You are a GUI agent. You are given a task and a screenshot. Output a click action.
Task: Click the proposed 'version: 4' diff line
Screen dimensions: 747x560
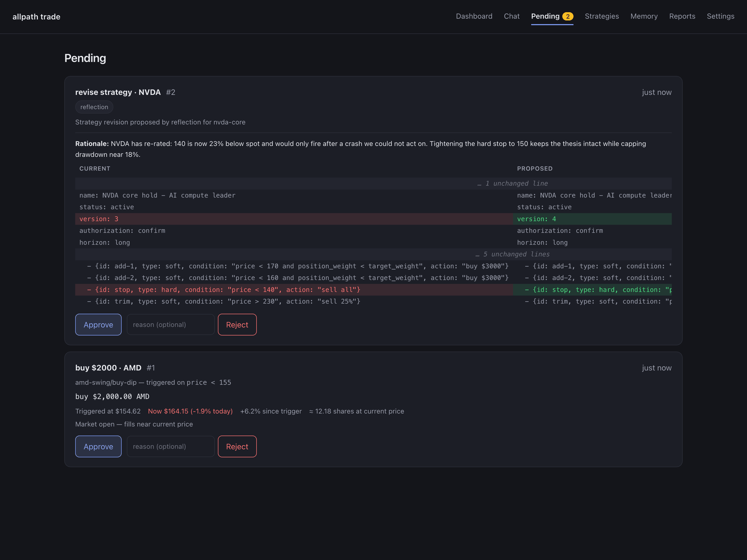(x=592, y=219)
